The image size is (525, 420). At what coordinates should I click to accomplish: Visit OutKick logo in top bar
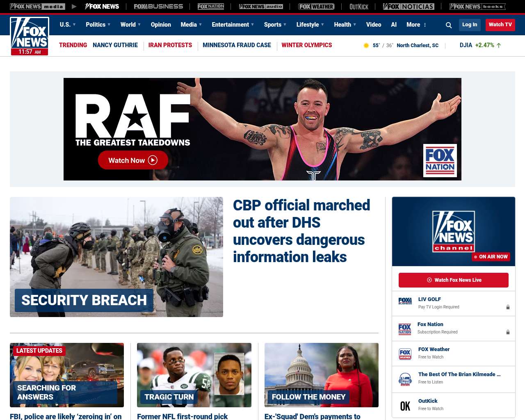click(359, 7)
